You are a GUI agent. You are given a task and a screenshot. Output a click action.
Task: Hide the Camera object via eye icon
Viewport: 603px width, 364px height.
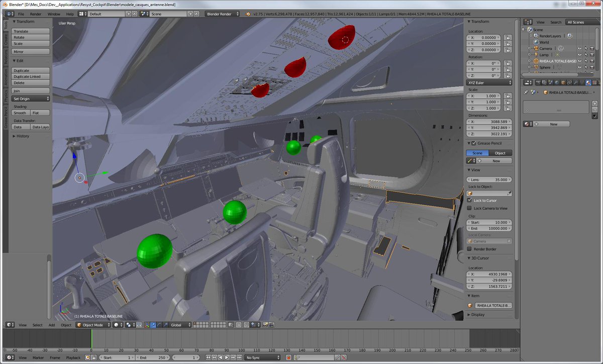click(x=579, y=49)
